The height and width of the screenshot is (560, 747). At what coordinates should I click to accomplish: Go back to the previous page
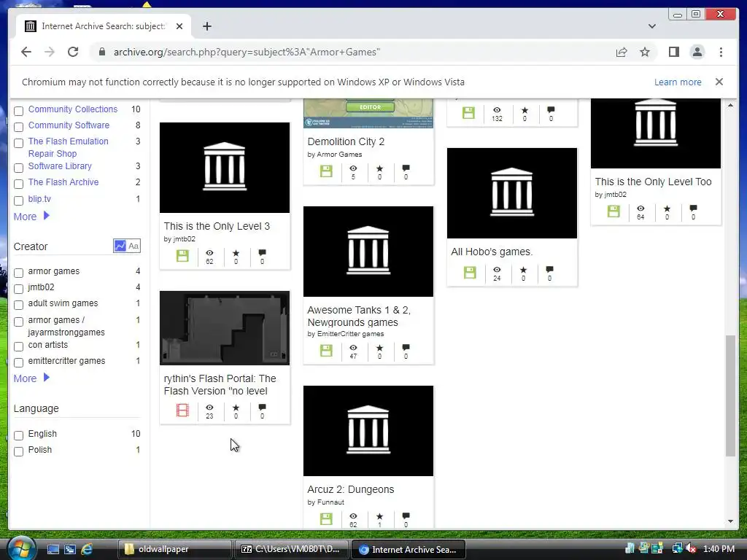(26, 52)
